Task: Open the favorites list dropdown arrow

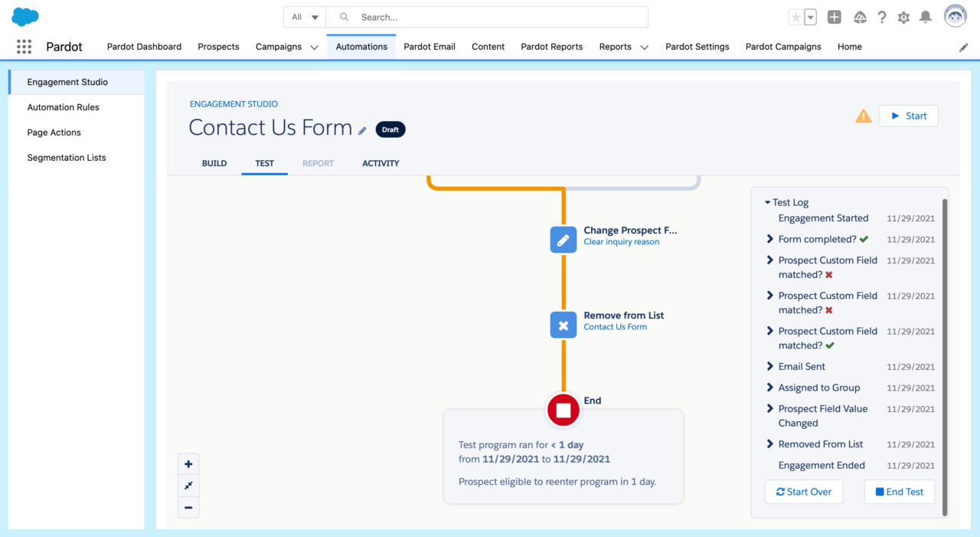Action: (x=811, y=17)
